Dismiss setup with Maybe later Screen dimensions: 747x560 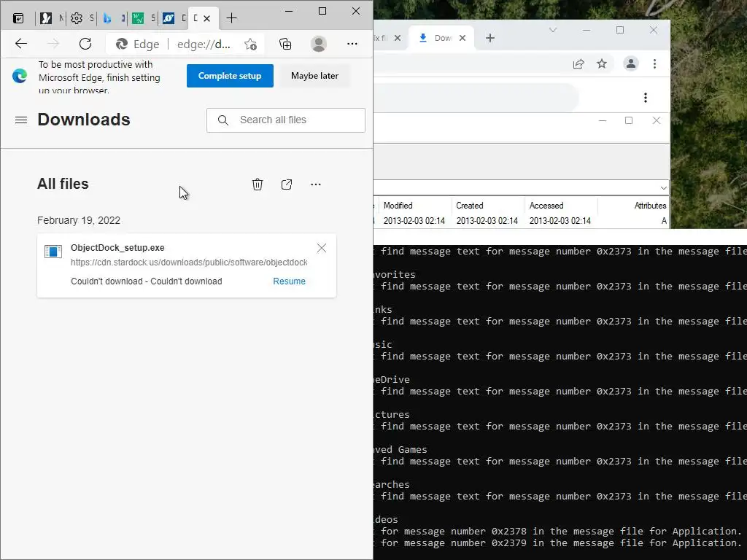click(x=314, y=76)
